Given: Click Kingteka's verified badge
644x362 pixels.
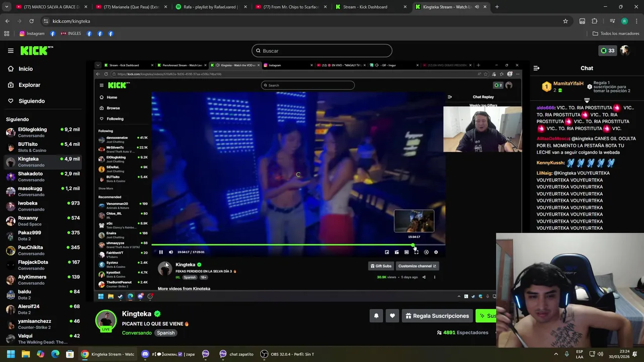Looking at the screenshot, I should 157,314.
